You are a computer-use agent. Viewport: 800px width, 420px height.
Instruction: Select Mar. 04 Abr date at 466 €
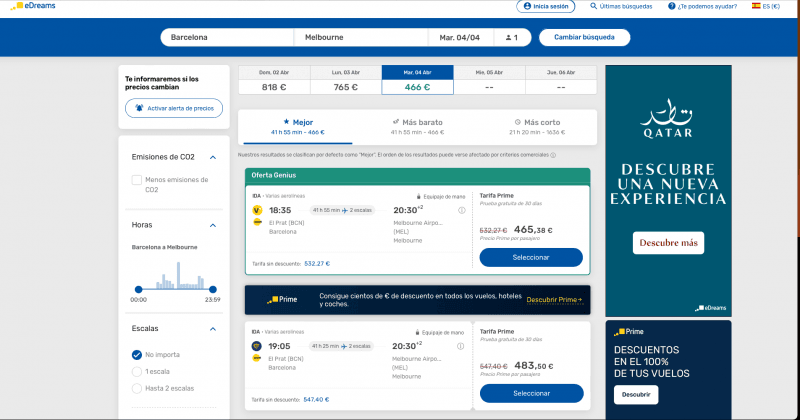click(417, 80)
